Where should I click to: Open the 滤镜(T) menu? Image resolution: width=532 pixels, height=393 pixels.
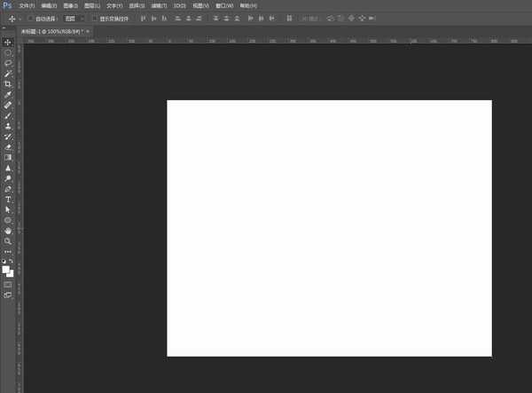tap(159, 6)
